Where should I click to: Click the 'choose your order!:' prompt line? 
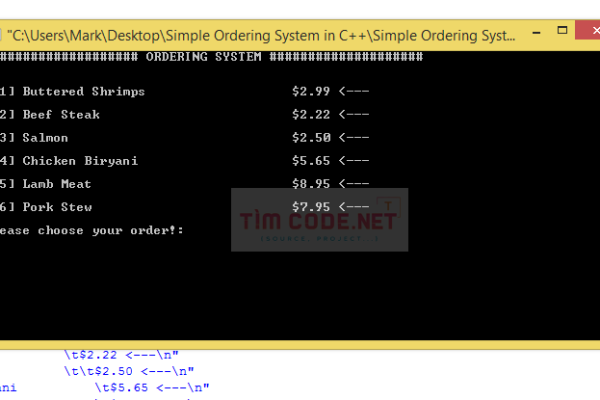pyautogui.click(x=91, y=230)
